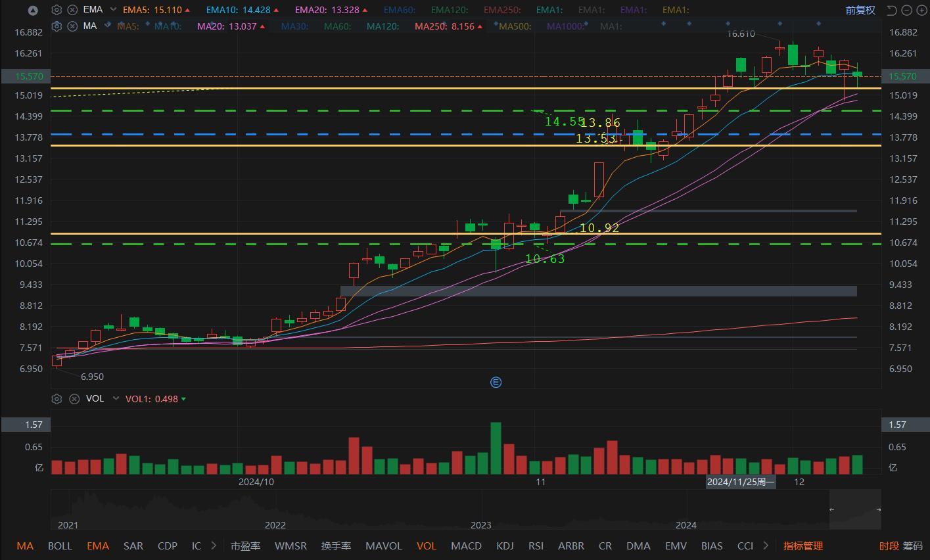Viewport: 930px width, 560px height.
Task: Open settings gear for the EMA indicator
Action: (x=57, y=10)
